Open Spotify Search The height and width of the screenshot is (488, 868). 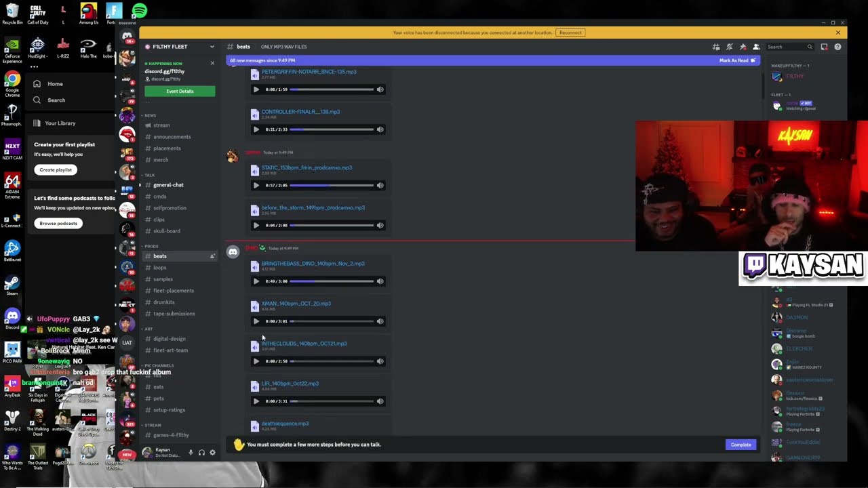(49, 100)
